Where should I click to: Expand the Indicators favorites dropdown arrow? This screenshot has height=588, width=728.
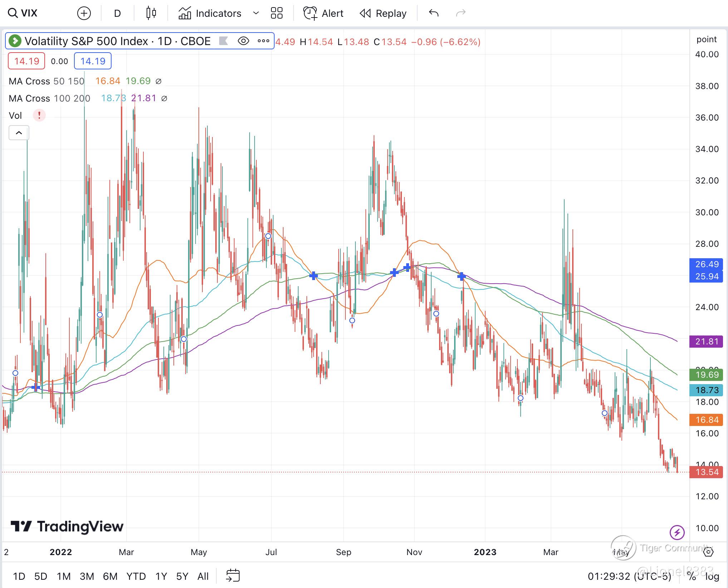256,14
